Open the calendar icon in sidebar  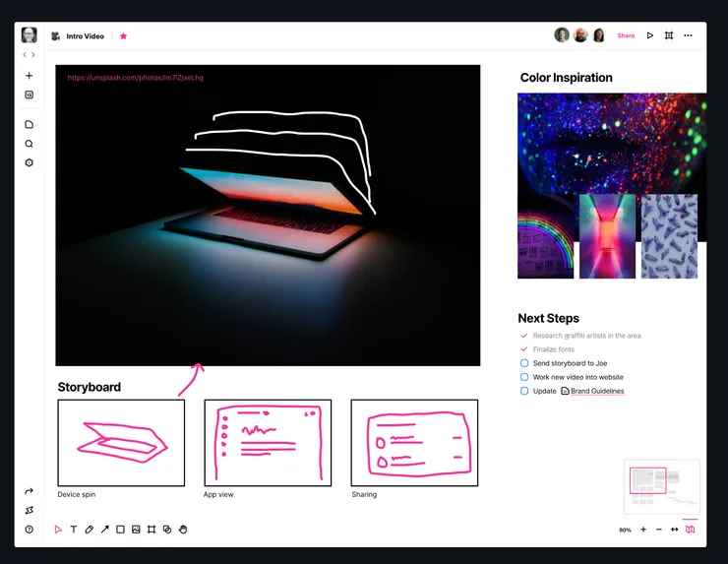click(29, 94)
